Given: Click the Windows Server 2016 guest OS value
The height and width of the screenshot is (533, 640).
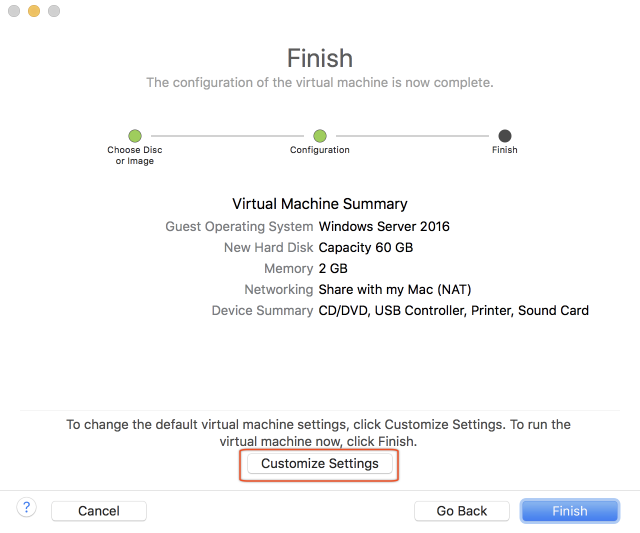Looking at the screenshot, I should (x=384, y=226).
